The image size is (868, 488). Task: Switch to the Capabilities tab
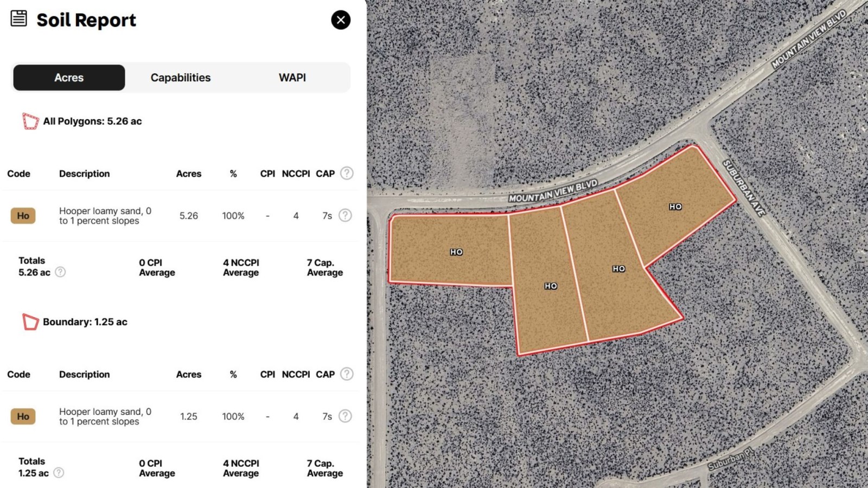pyautogui.click(x=181, y=78)
